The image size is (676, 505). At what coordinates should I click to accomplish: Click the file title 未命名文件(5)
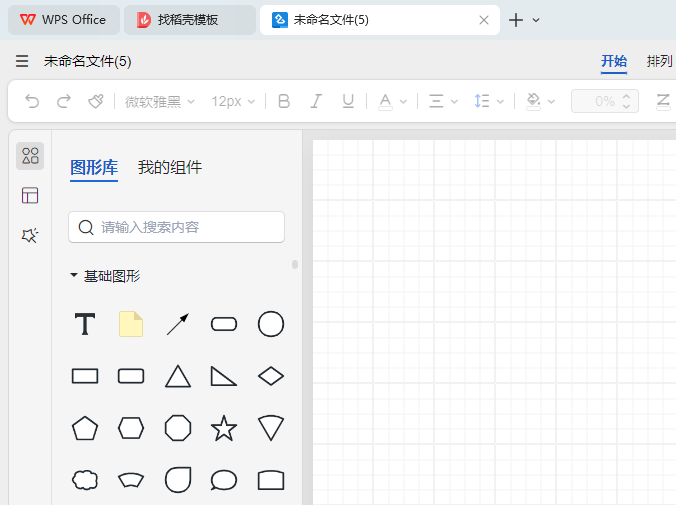click(x=88, y=61)
